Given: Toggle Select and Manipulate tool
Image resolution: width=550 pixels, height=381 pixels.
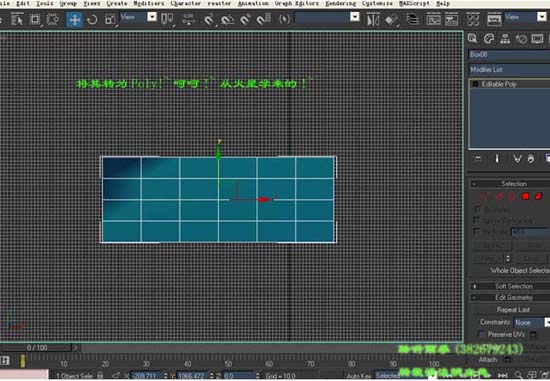Looking at the screenshot, I should pyautogui.click(x=189, y=19).
